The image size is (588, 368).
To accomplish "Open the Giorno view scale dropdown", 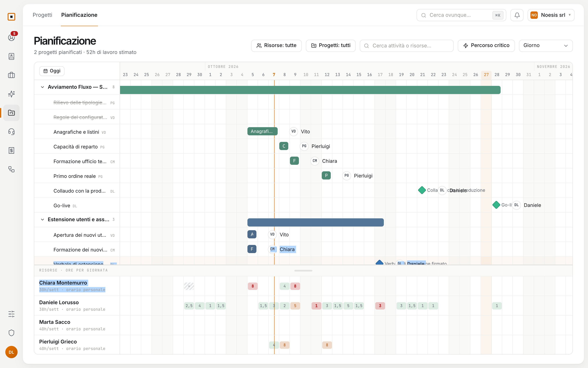I will (546, 46).
